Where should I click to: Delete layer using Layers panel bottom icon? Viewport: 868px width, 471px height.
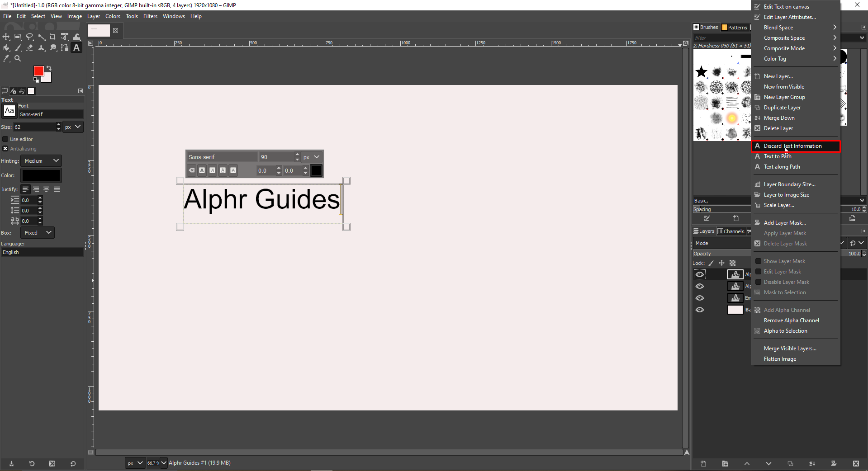(x=856, y=464)
